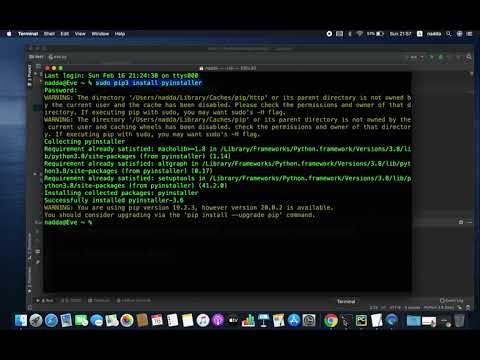Click the Wi-Fi status icon
Screen dimensions: 480x360
360,34
